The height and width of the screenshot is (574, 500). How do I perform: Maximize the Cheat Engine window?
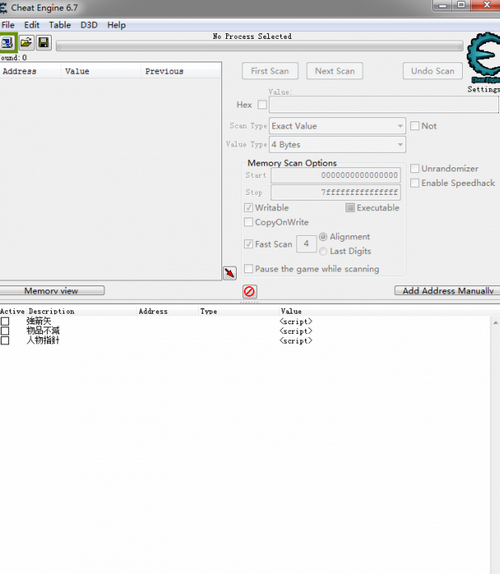click(461, 5)
